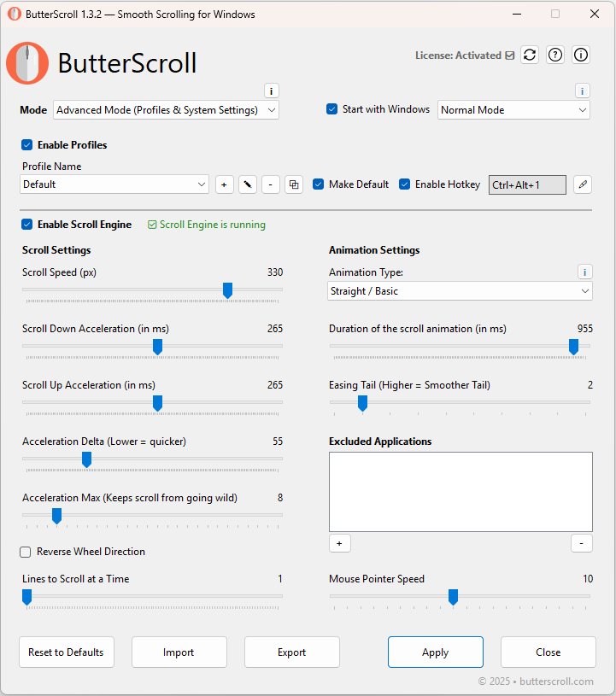Click the title bar ButterScroll app icon

click(x=15, y=15)
